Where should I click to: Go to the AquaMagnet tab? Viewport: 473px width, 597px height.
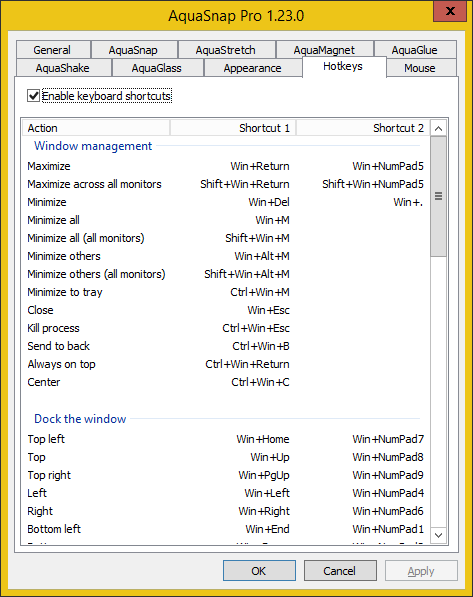pyautogui.click(x=324, y=50)
